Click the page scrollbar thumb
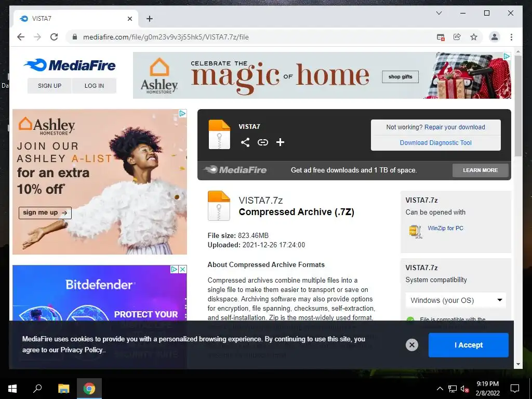This screenshot has width=532, height=399. click(518, 106)
